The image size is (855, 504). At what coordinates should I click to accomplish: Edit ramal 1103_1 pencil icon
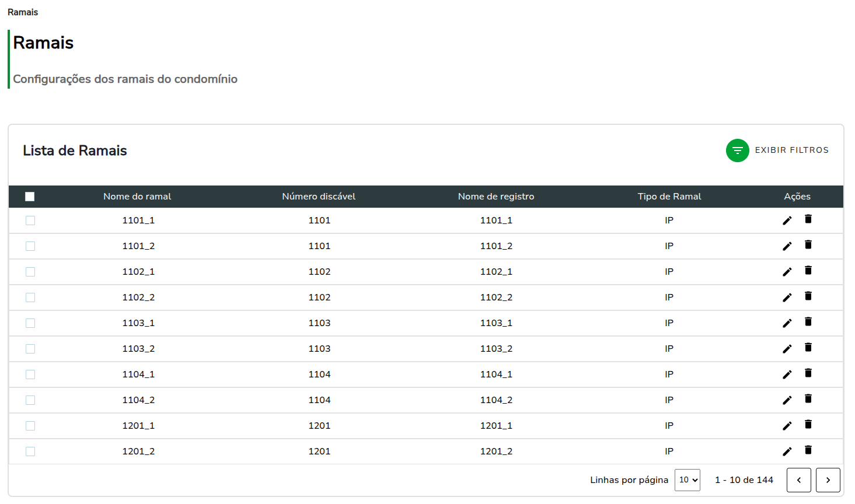pos(787,323)
